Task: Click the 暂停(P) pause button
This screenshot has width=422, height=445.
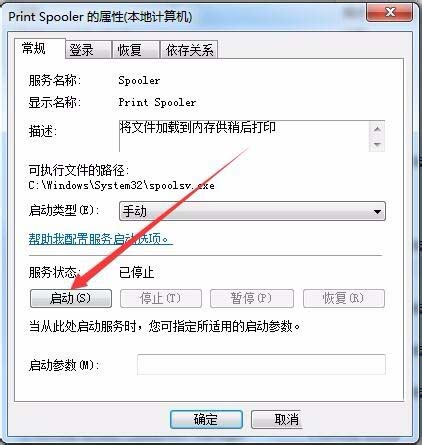Action: pyautogui.click(x=252, y=298)
